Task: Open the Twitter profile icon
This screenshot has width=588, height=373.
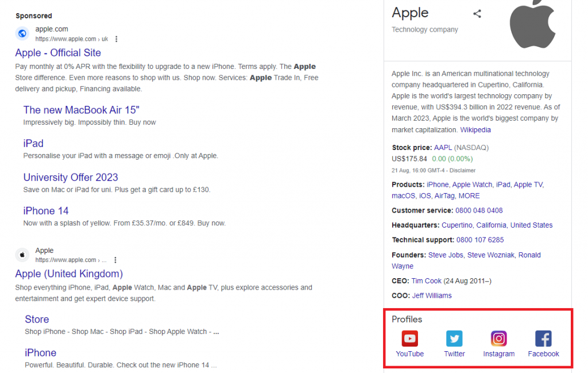Action: pyautogui.click(x=454, y=339)
